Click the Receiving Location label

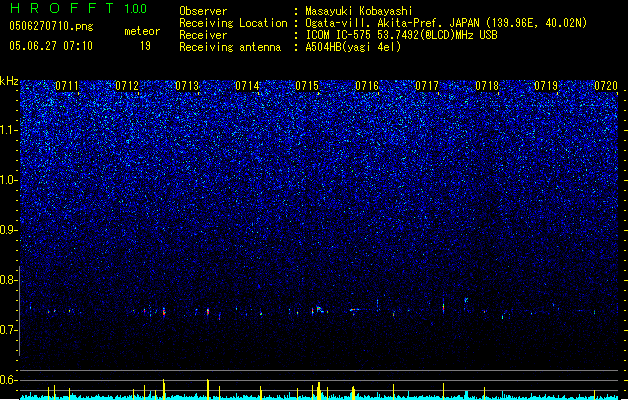(x=233, y=23)
